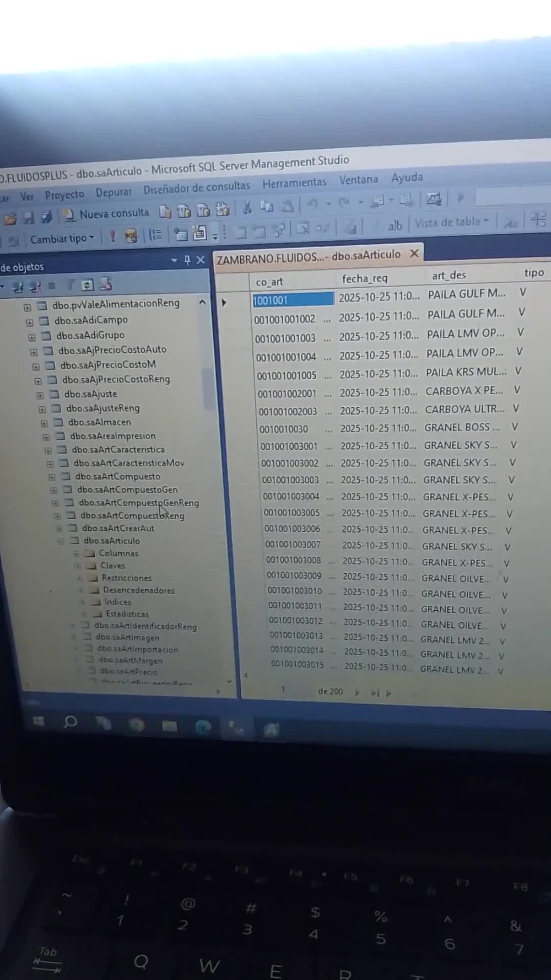Screen dimensions: 551x980
Task: Click the Add grouping toolbar icon
Action: tap(155, 235)
